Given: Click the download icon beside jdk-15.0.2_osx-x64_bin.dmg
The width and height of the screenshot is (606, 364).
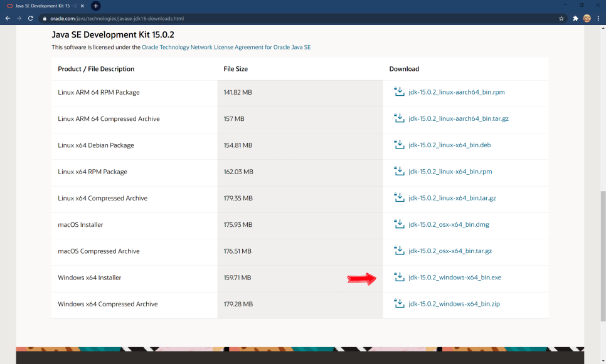Looking at the screenshot, I should pyautogui.click(x=399, y=224).
